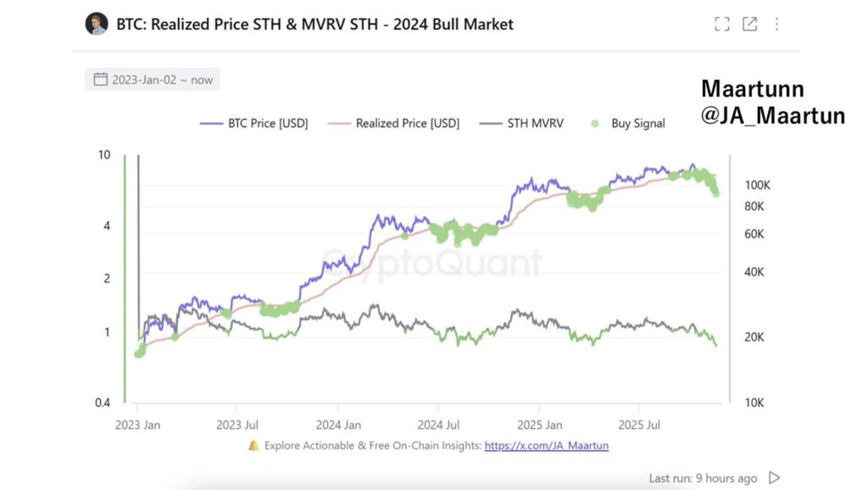Open the chart in a new window icon
Image resolution: width=868 pixels, height=490 pixels.
pyautogui.click(x=749, y=24)
